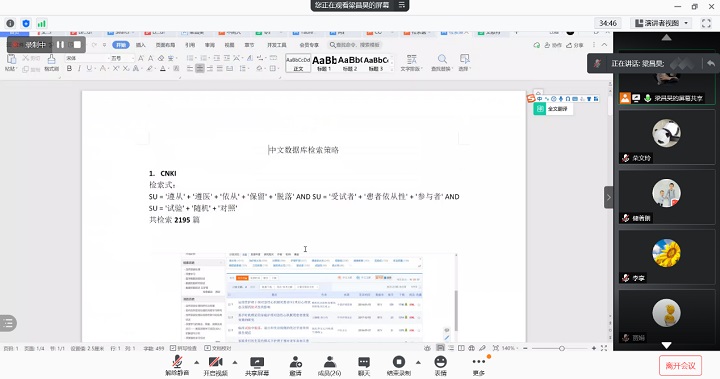Click the 结束录制 stop recording button
Viewport: 720px width, 379px height.
[x=398, y=366]
